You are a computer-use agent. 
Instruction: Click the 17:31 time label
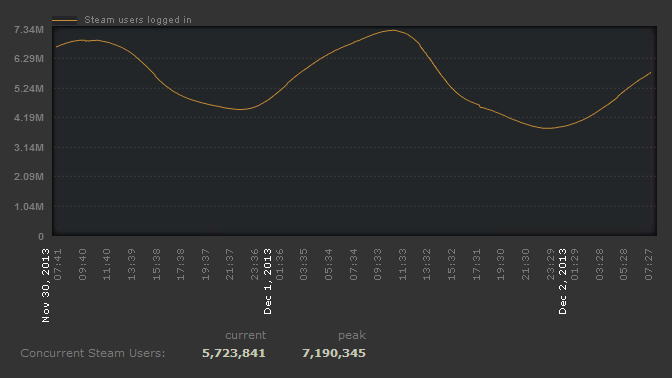tap(477, 264)
